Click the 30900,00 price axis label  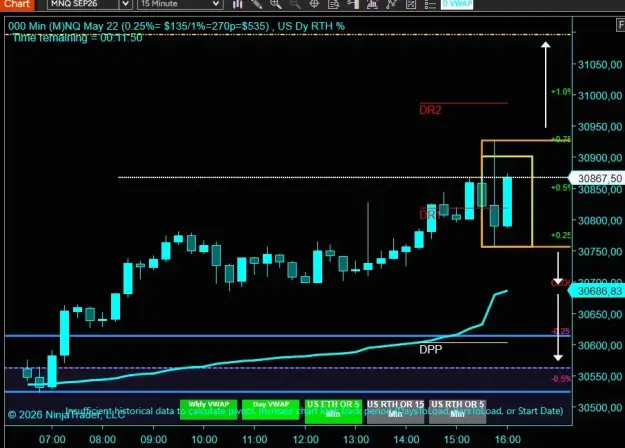[x=600, y=158]
